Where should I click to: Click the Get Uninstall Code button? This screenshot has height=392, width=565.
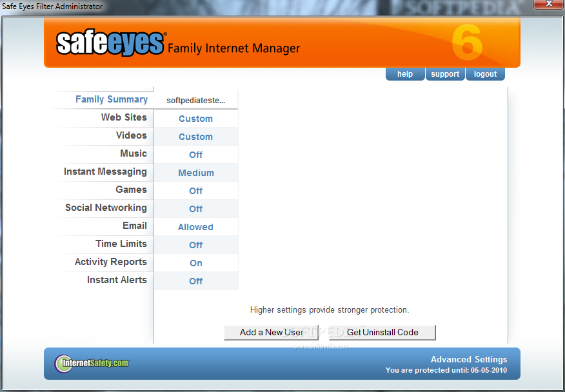coord(382,332)
